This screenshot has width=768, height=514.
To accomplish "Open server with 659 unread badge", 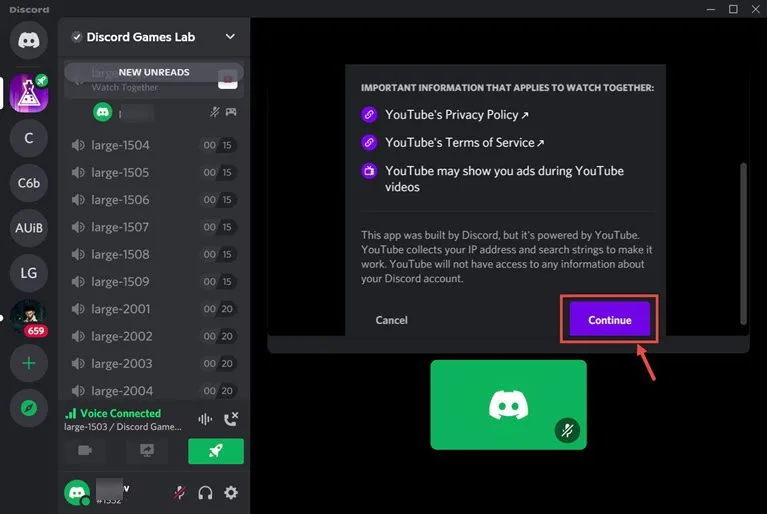I will [29, 318].
